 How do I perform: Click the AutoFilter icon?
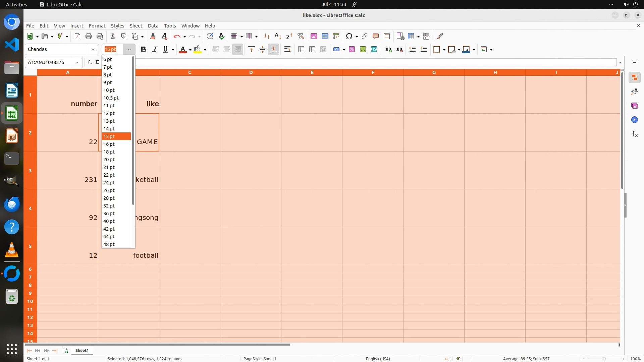click(x=301, y=36)
